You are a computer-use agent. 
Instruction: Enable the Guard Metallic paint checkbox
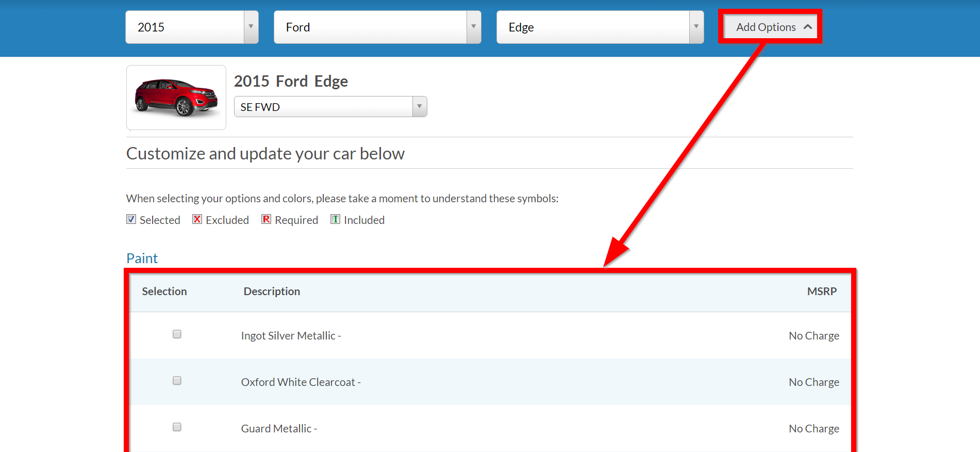coord(177,427)
